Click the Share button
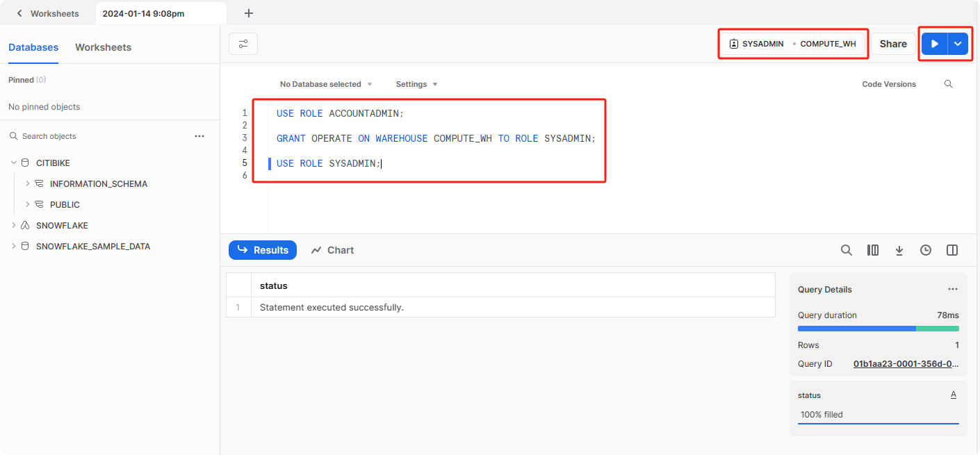The image size is (980, 455). click(x=893, y=44)
